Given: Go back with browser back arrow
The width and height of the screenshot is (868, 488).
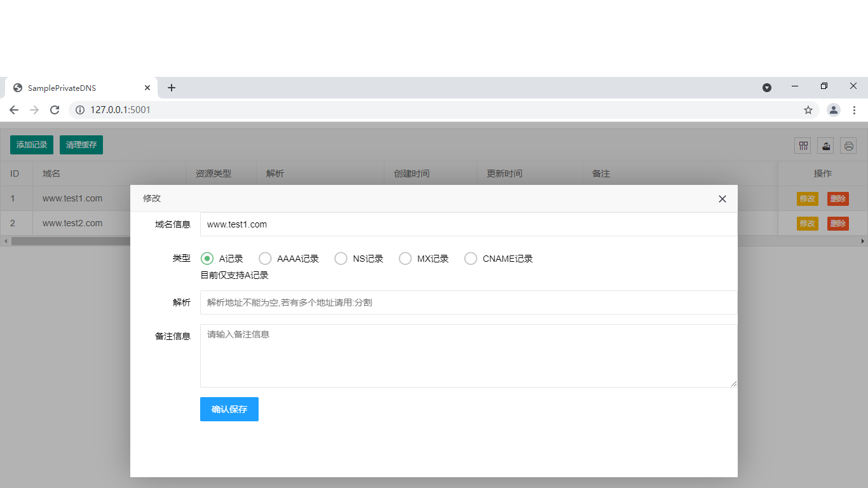Looking at the screenshot, I should pyautogui.click(x=14, y=110).
